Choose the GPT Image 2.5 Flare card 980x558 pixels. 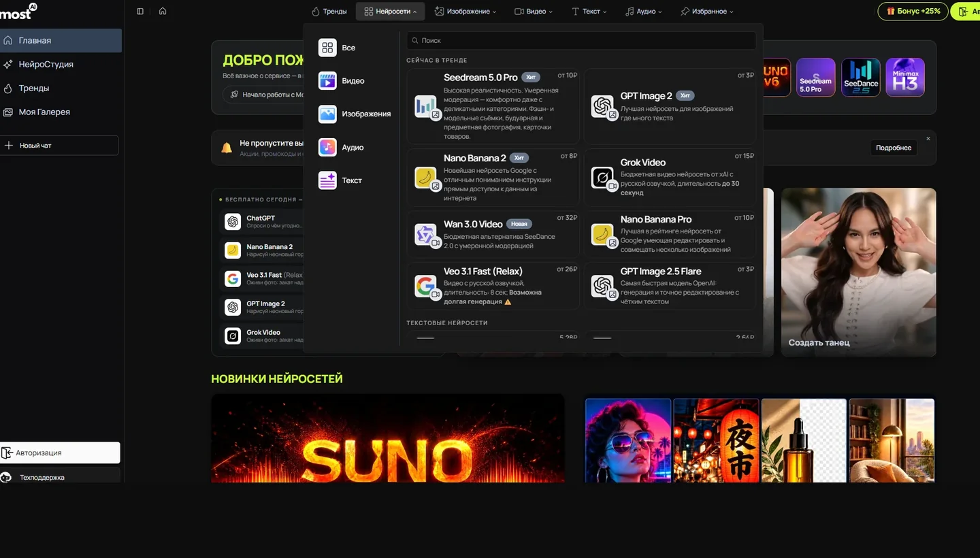point(670,286)
